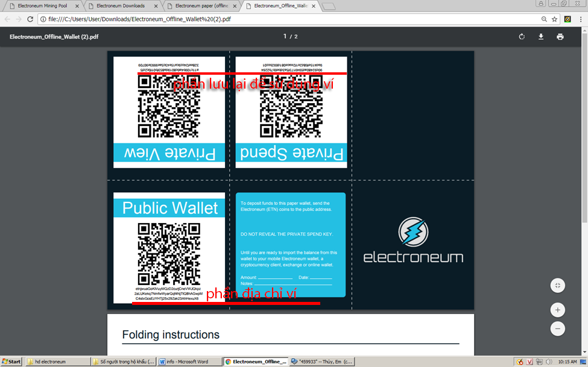Open the Chrome menu with three dots
The image size is (588, 367).
581,19
